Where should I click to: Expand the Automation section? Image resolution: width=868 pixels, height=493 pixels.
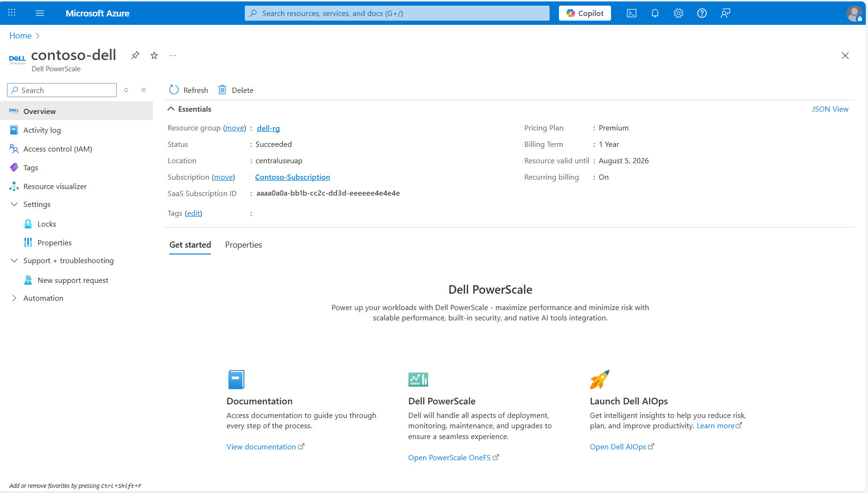click(14, 298)
